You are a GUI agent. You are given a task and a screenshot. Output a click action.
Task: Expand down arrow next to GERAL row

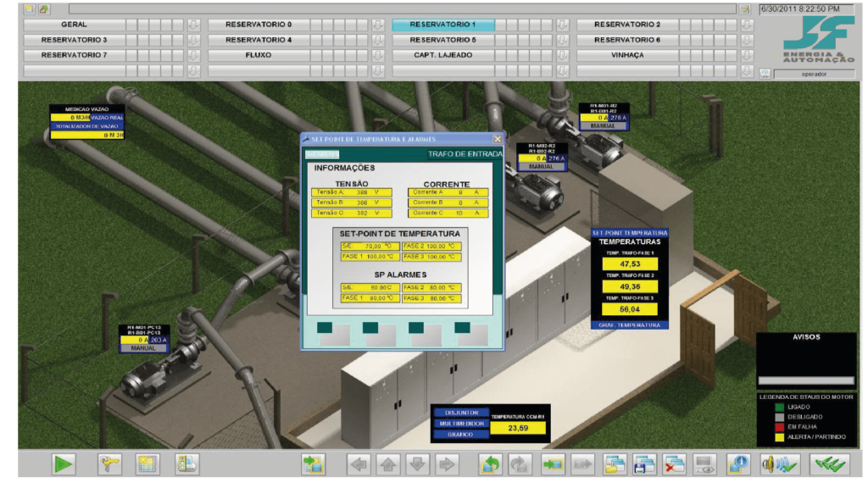coord(193,25)
